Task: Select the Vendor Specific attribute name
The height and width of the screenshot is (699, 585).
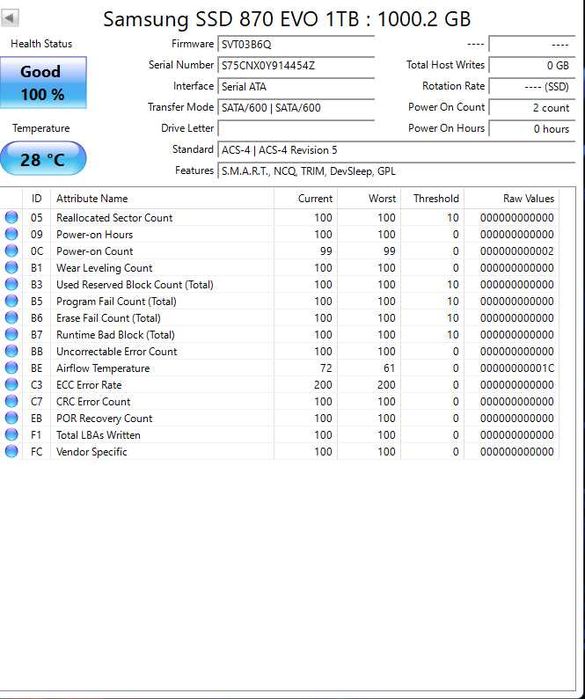Action: [x=91, y=452]
